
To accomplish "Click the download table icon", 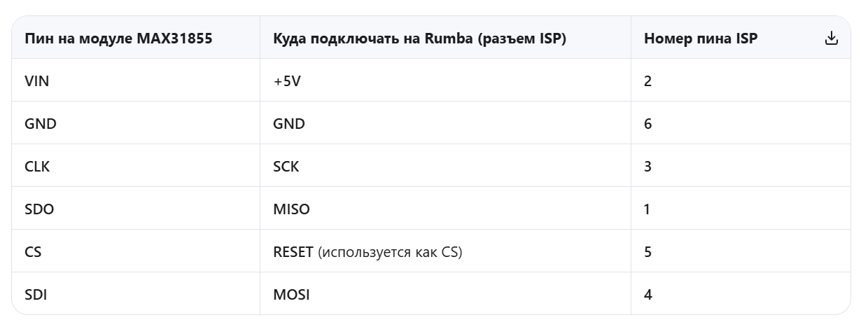I will click(831, 39).
